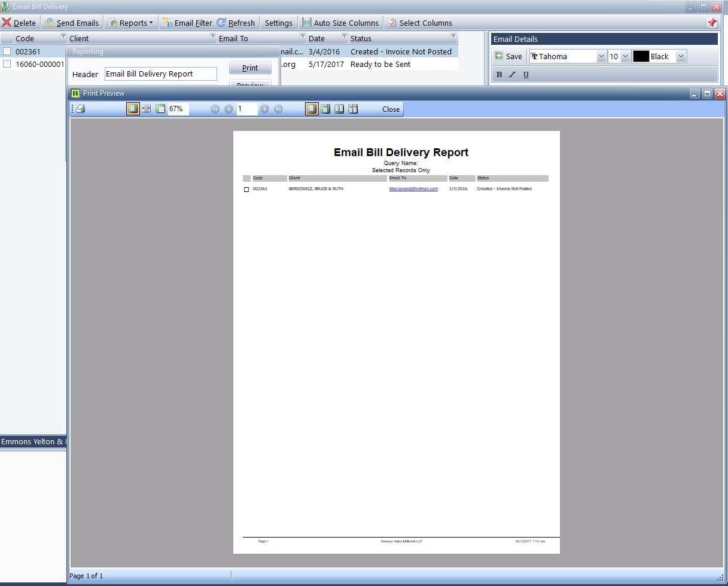Click Send Emails in the toolbar
Image resolution: width=728 pixels, height=586 pixels.
(72, 23)
